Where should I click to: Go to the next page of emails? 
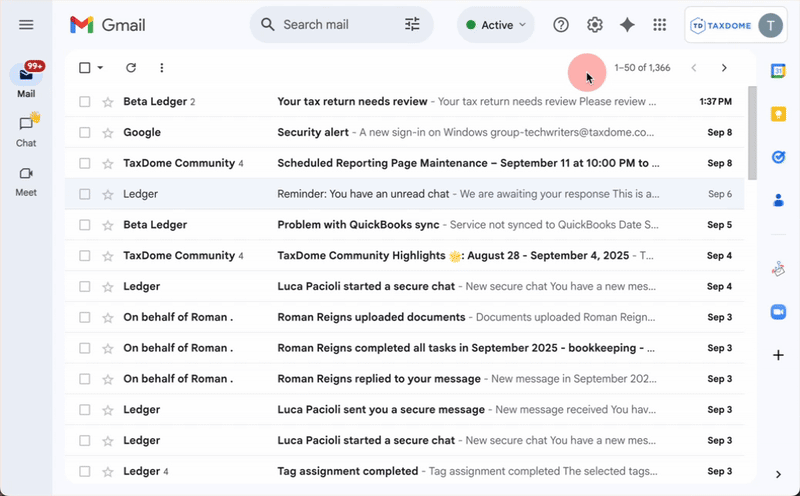tap(724, 68)
